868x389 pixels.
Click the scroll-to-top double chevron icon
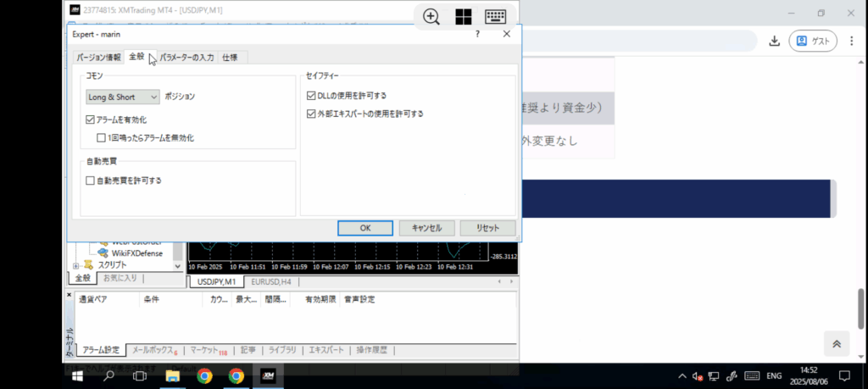[x=836, y=343]
